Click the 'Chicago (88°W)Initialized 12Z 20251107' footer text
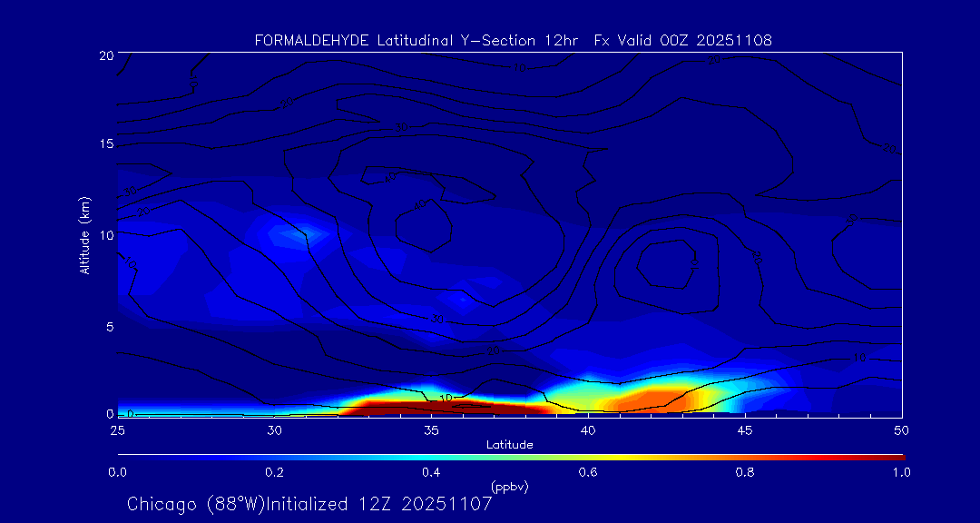 [309, 504]
